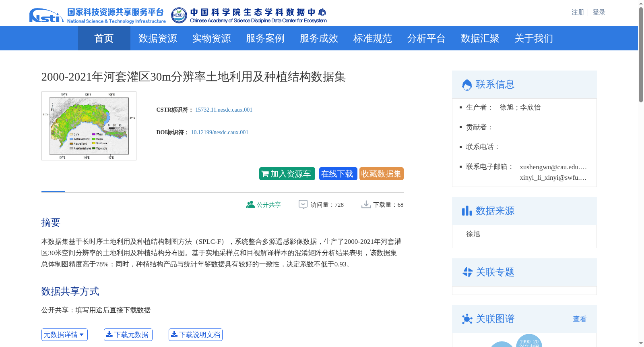Go to 实物资源 section
The height and width of the screenshot is (347, 644).
(211, 38)
